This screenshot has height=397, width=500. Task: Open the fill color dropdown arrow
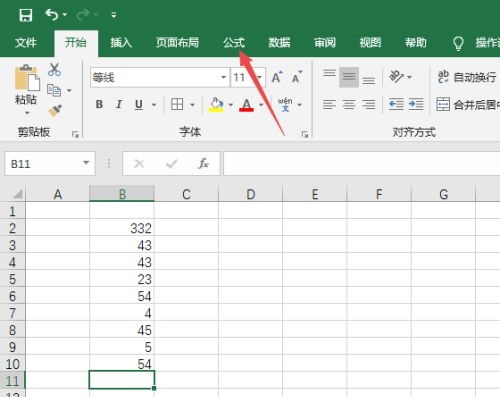[x=230, y=105]
